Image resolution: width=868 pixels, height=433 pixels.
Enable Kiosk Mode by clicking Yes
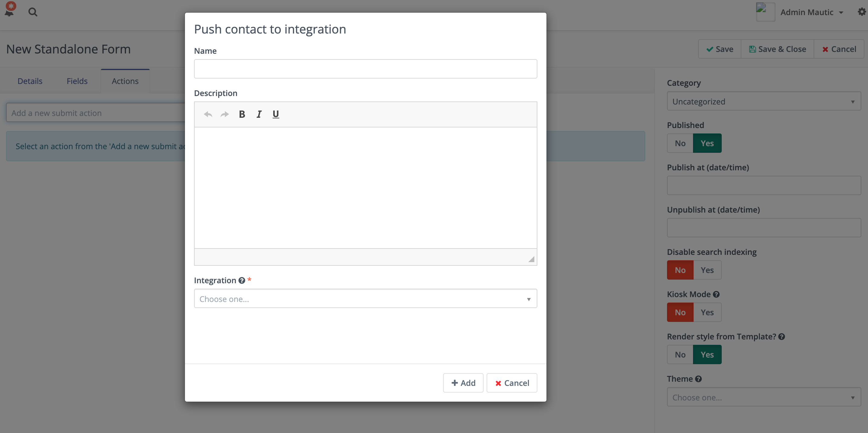pos(707,312)
